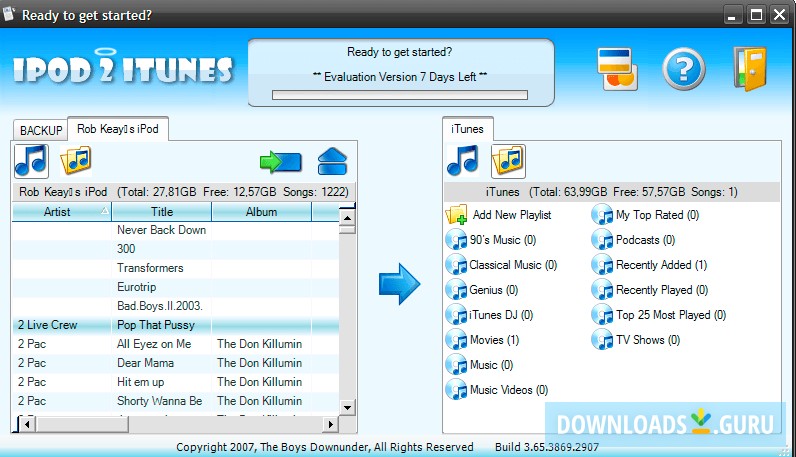The width and height of the screenshot is (796, 457).
Task: Minimize the iPod 2 iTunes window
Action: point(732,15)
